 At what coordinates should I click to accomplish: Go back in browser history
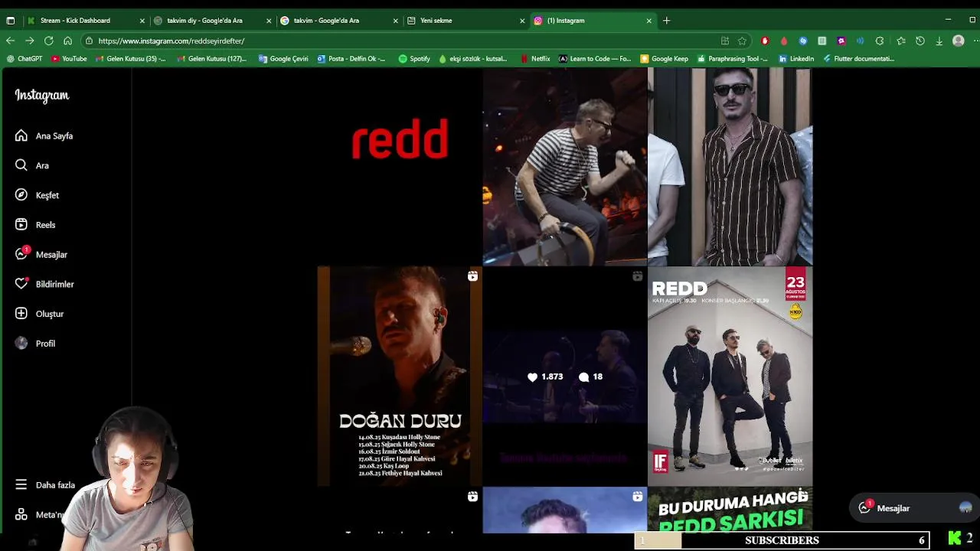[x=10, y=41]
